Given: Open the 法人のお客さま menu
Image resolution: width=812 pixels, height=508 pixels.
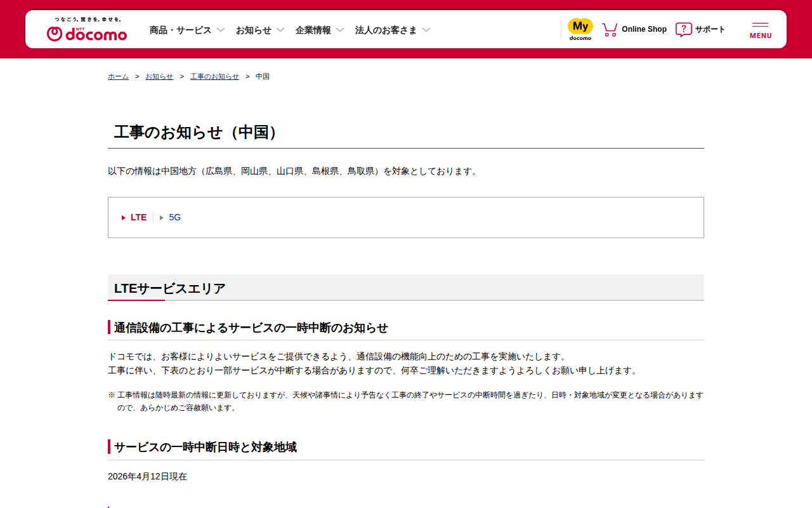Looking at the screenshot, I should (x=386, y=30).
